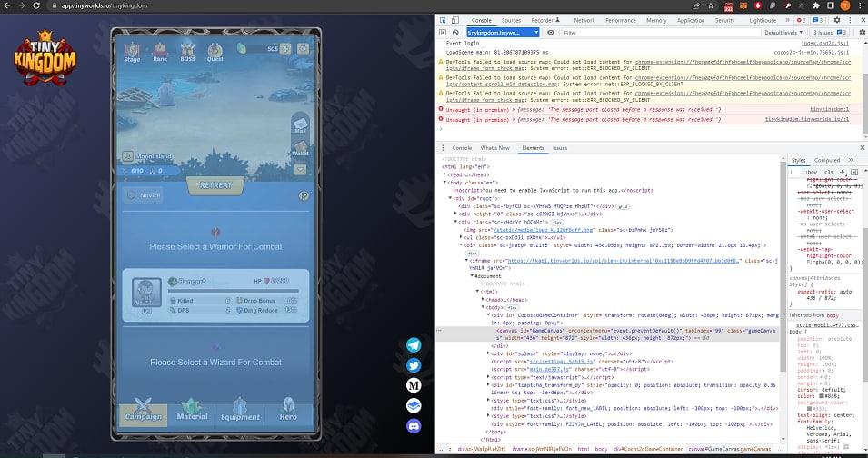The height and width of the screenshot is (458, 868).
Task: Open the Default levels dropdown
Action: coord(783,33)
